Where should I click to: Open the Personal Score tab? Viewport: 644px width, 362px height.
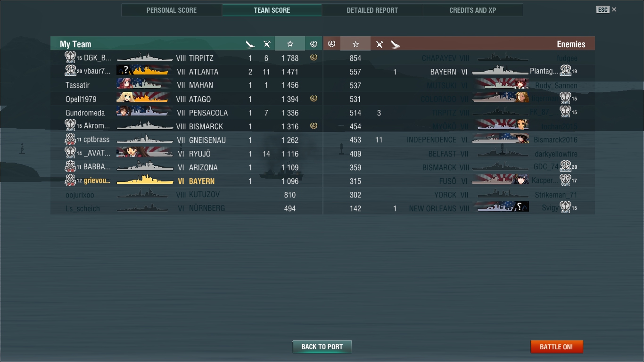click(x=172, y=10)
